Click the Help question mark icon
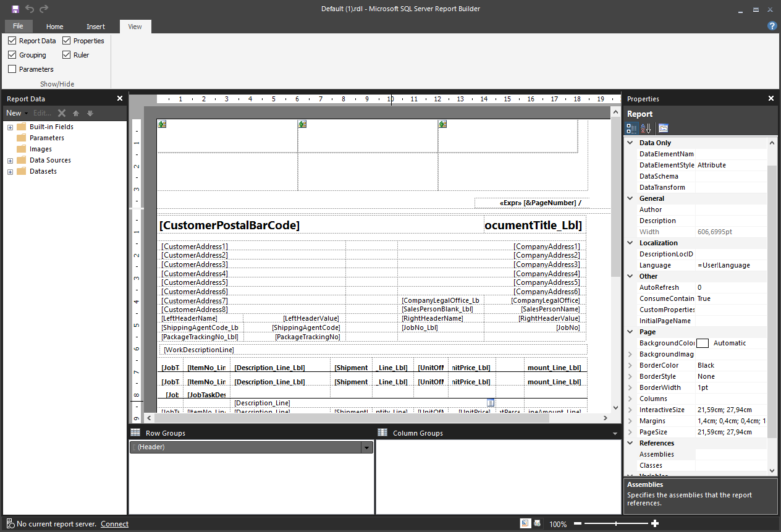Viewport: 781px width, 532px height. pos(772,25)
